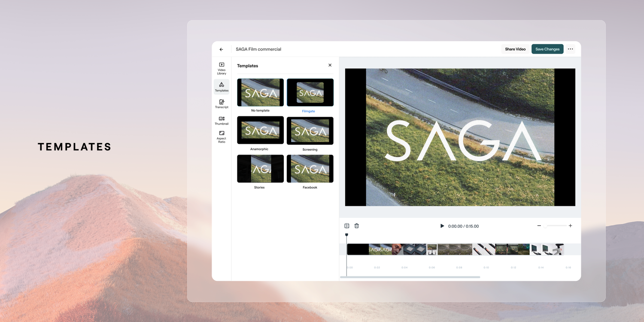Image resolution: width=644 pixels, height=322 pixels.
Task: Go back using the left arrow icon
Action: tap(221, 49)
